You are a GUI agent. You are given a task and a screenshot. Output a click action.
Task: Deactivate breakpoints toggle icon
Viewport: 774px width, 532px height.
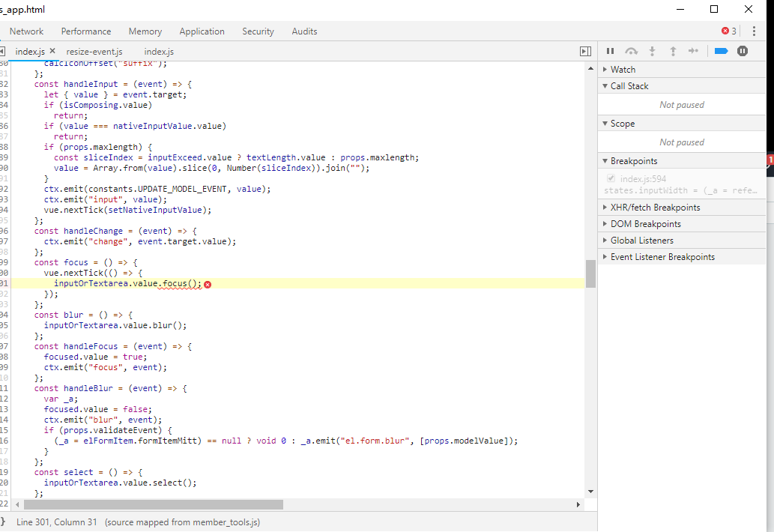click(x=722, y=51)
